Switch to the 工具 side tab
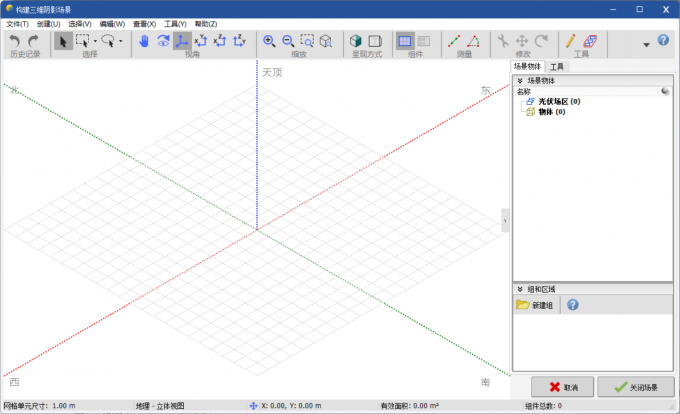The height and width of the screenshot is (414, 680). click(557, 67)
